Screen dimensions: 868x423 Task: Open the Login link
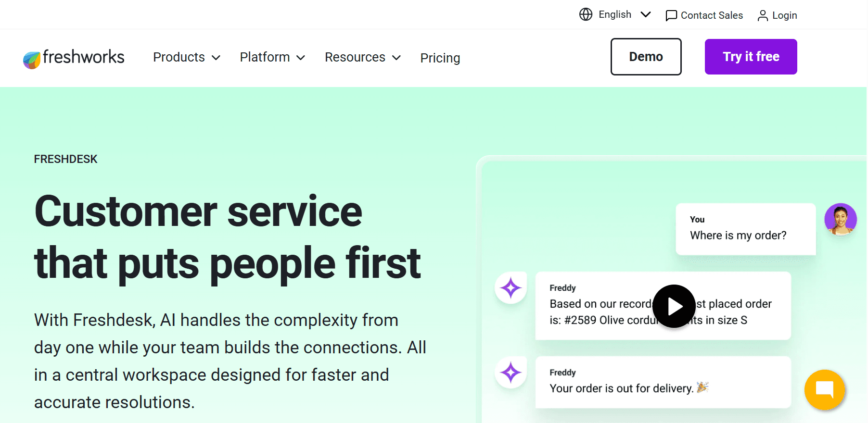click(x=777, y=16)
